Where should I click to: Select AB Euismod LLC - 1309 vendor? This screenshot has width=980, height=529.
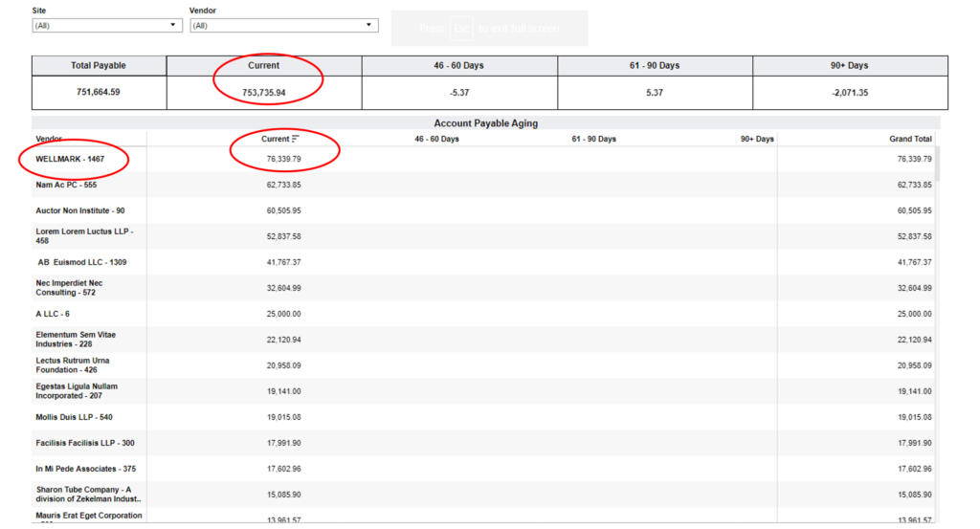(82, 262)
